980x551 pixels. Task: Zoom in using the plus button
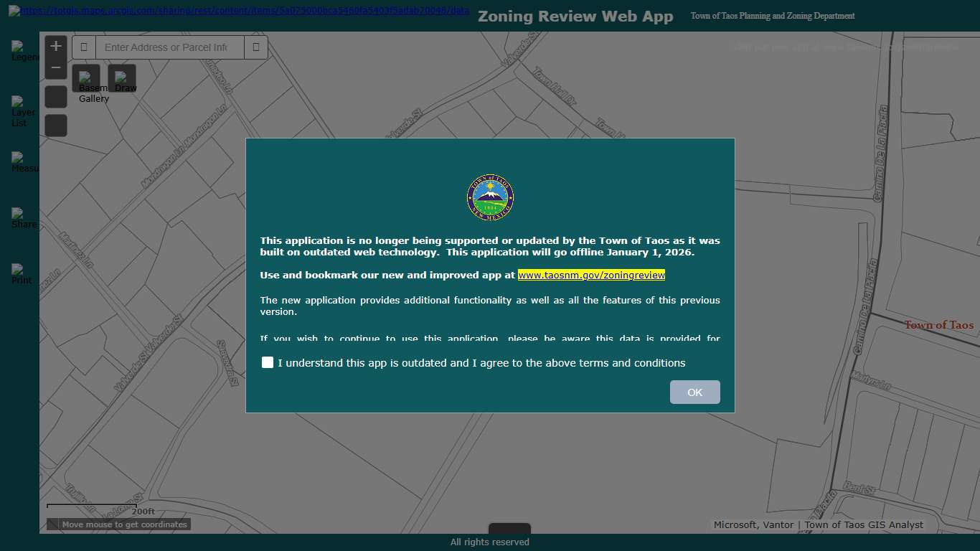click(55, 45)
